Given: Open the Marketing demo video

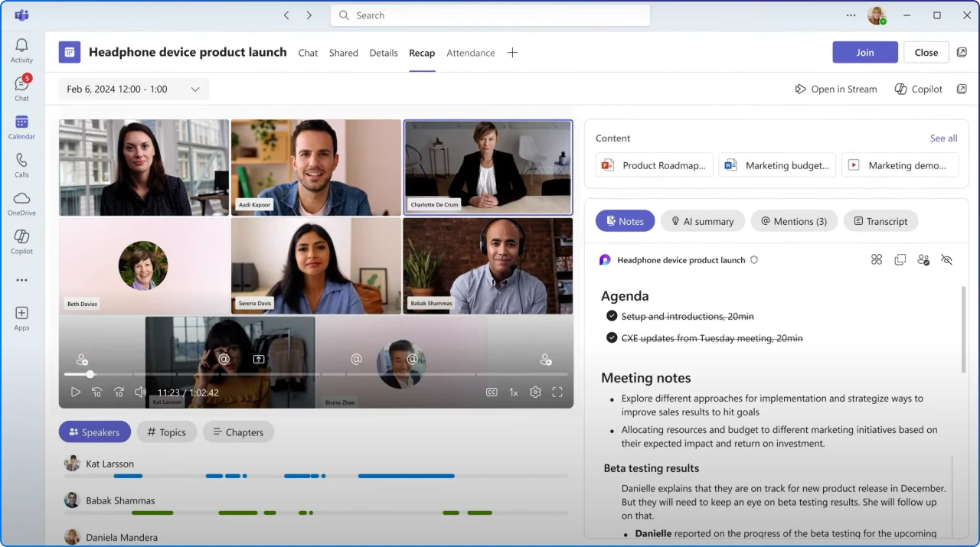Looking at the screenshot, I should [900, 165].
